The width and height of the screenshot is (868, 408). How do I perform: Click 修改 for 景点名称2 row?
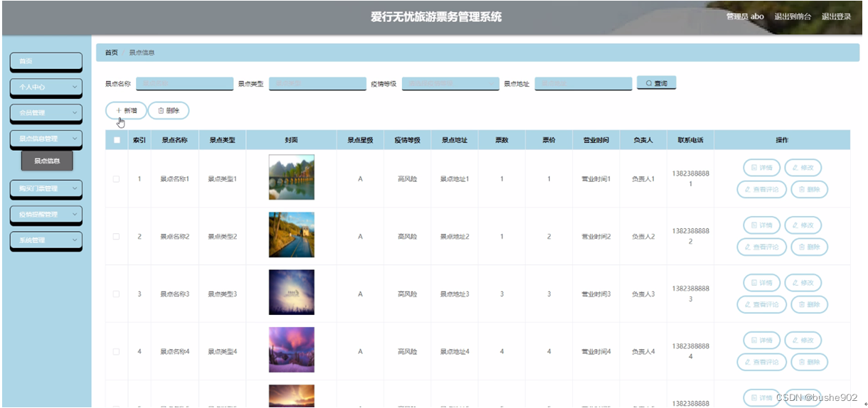click(x=803, y=225)
